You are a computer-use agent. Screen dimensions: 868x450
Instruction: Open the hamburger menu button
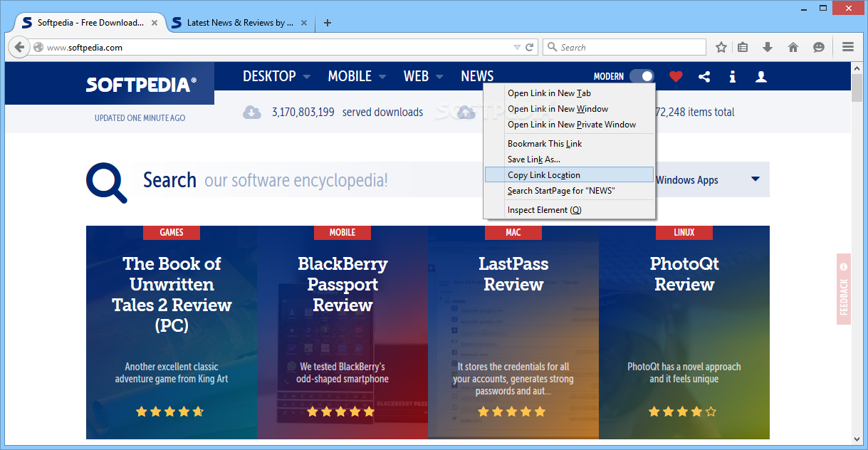(x=848, y=47)
